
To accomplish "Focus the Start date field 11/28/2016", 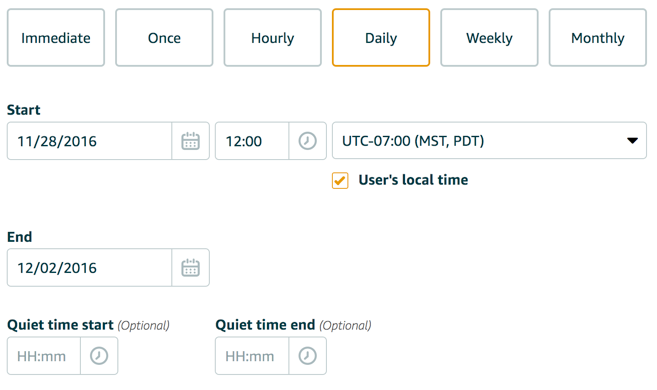I will pyautogui.click(x=89, y=141).
